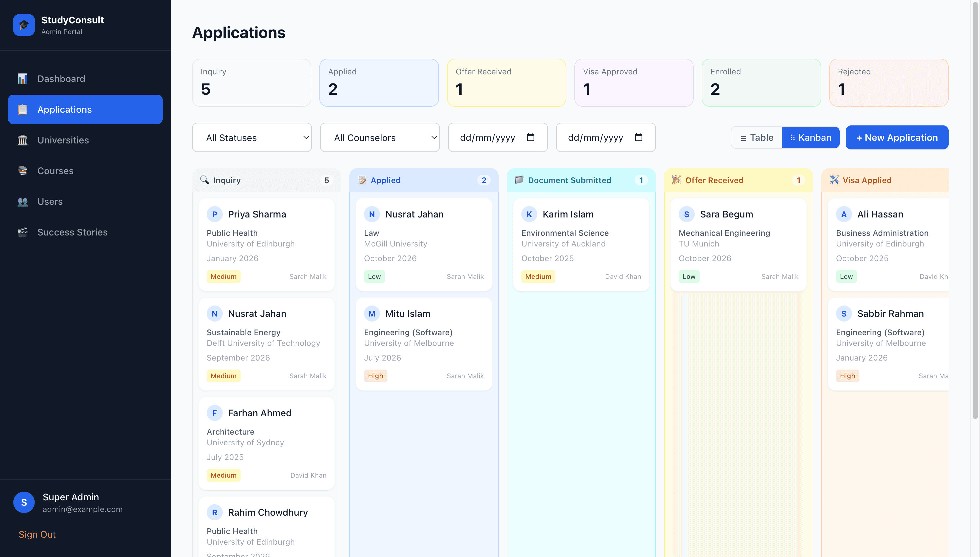Click the magnifier icon in Inquiry column header

204,180
